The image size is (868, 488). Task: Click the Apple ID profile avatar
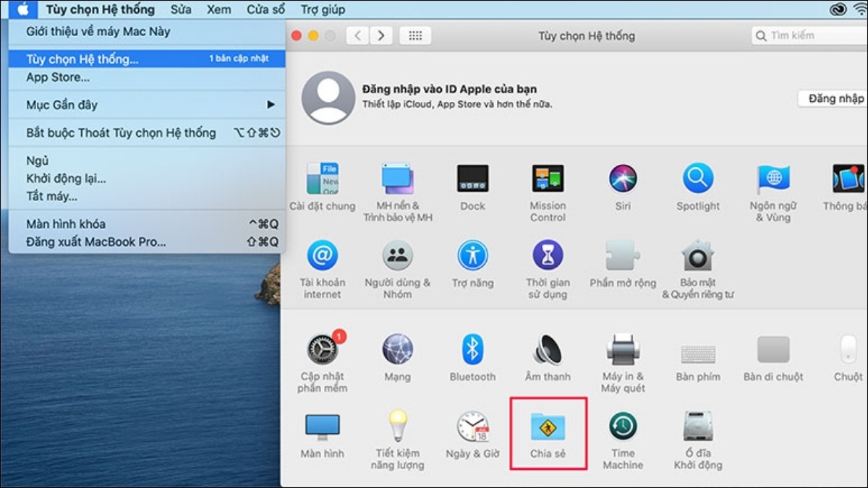[328, 98]
